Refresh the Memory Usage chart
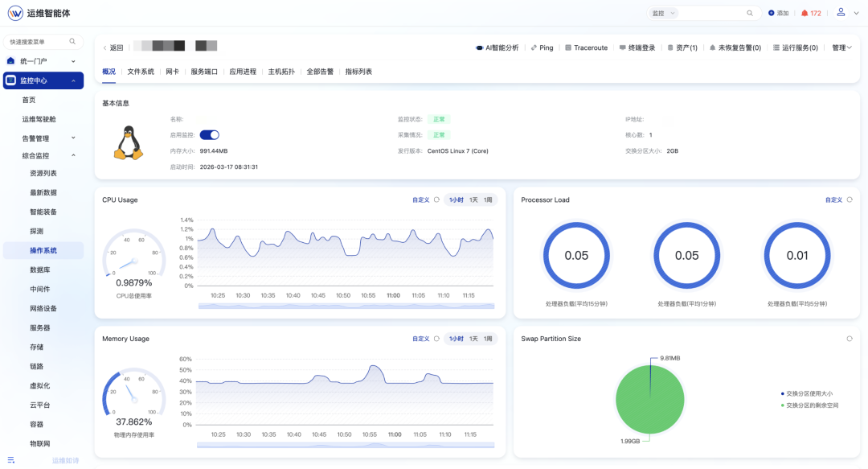The width and height of the screenshot is (868, 469). coord(436,339)
